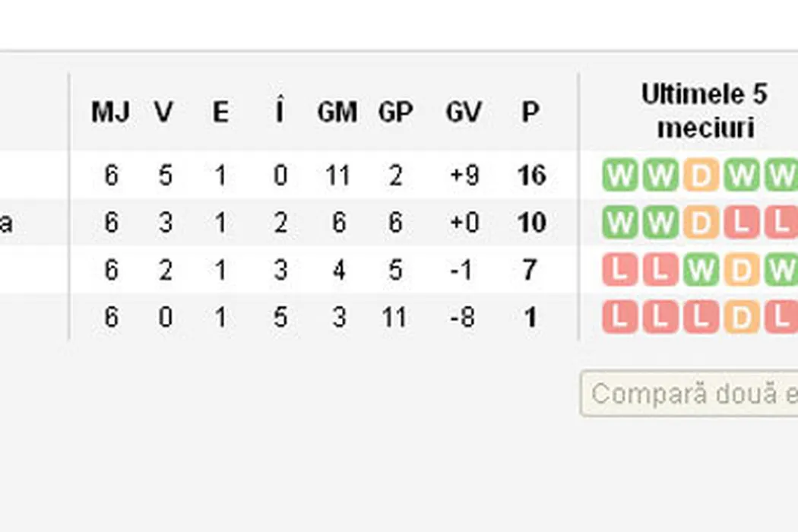This screenshot has width=798, height=532.
Task: Click the "Ultimele 5 meciuri" header
Action: coord(704,111)
